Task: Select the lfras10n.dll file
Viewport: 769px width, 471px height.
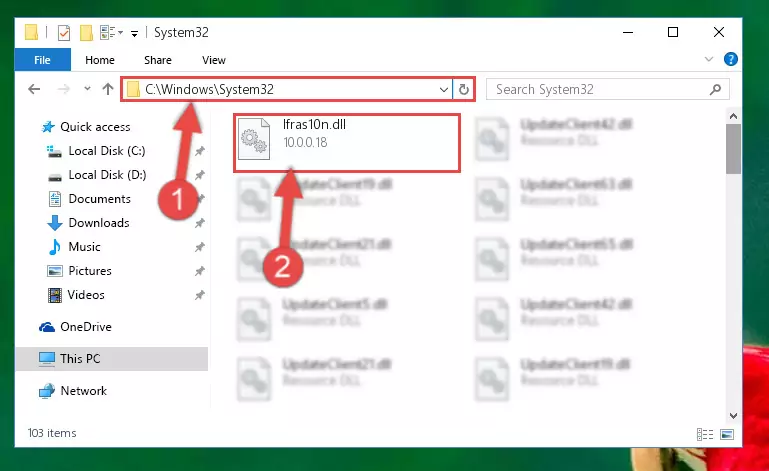Action: 347,143
